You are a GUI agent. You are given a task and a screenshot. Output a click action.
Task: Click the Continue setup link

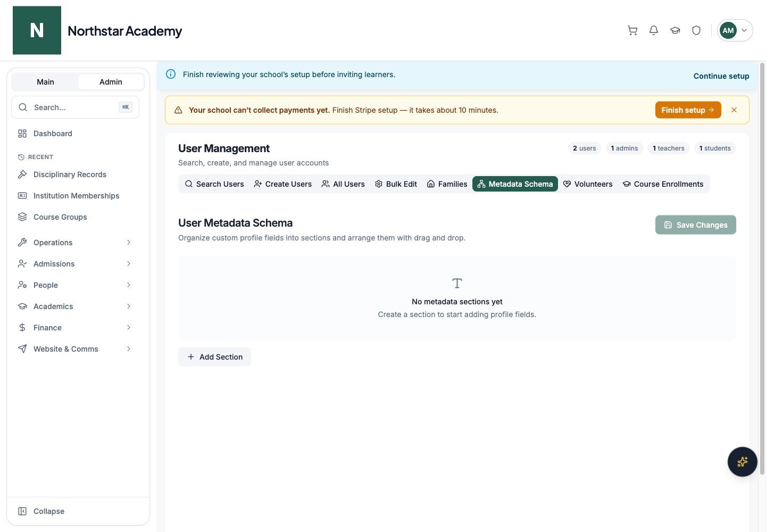(721, 76)
